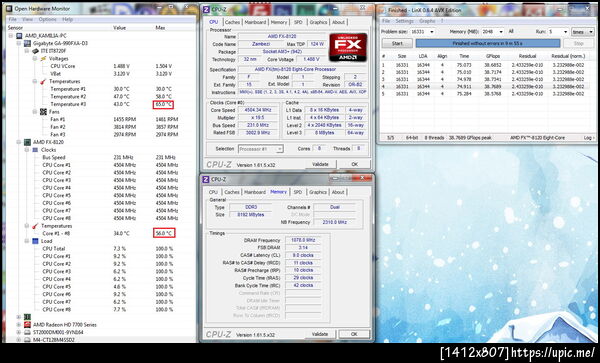Click thermometer icon of Temperatures under ITE IT8720F
The width and height of the screenshot is (600, 363).
43,81
